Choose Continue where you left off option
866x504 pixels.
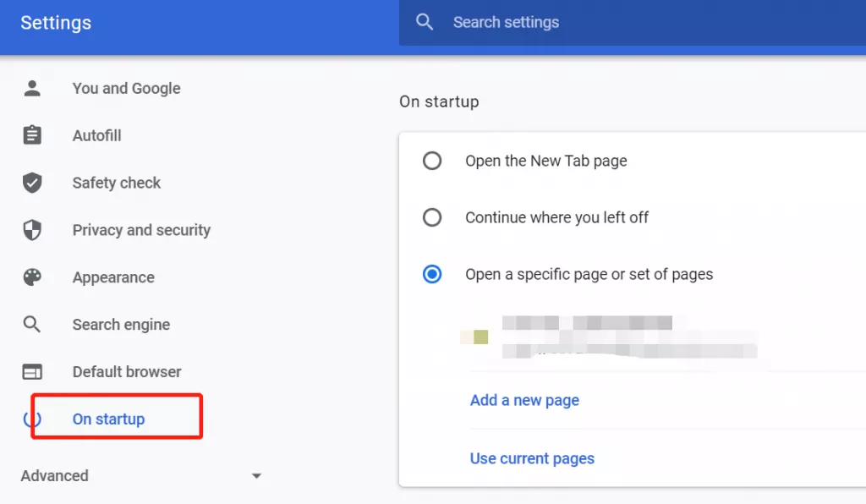pos(432,217)
